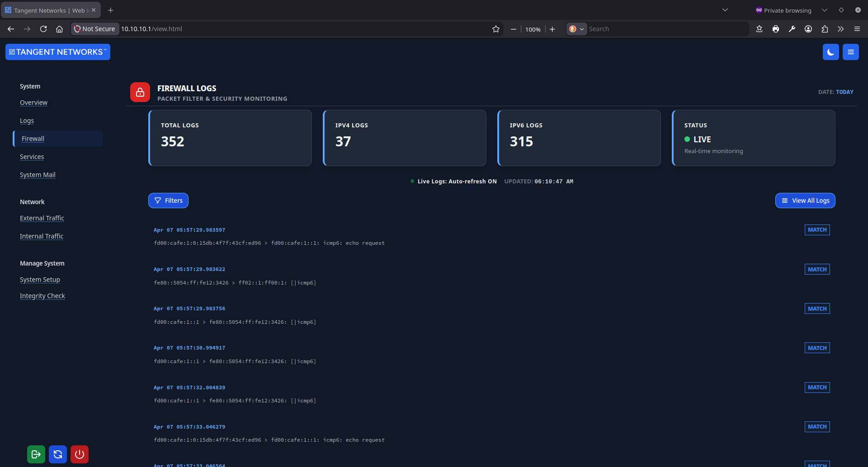Click the red power-off icon at bottom left

[80, 454]
